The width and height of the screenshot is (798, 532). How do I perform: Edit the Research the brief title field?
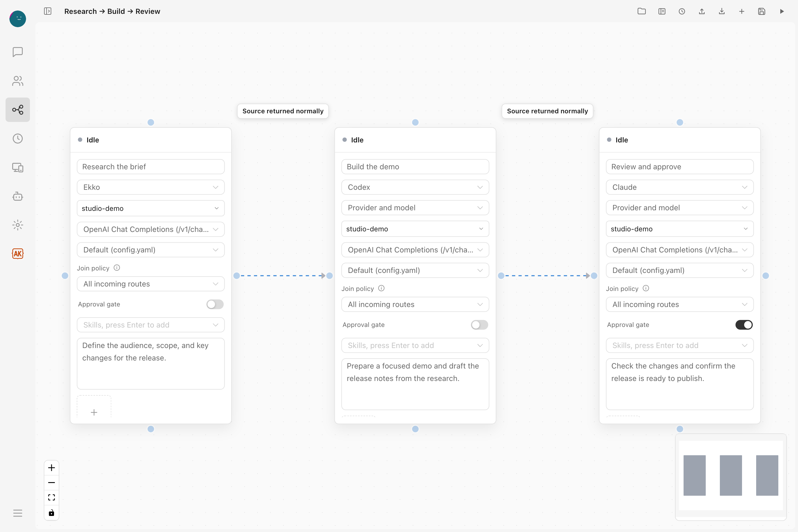[x=151, y=167]
